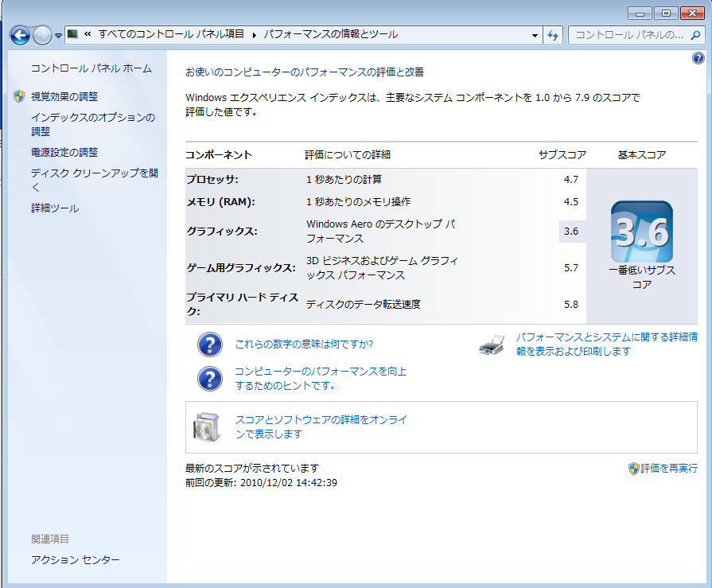Click the software box icon
This screenshot has width=712, height=588.
pos(207,427)
